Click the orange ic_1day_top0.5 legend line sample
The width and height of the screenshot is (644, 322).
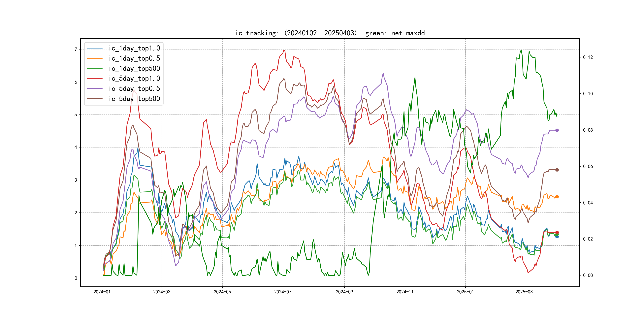(x=94, y=58)
